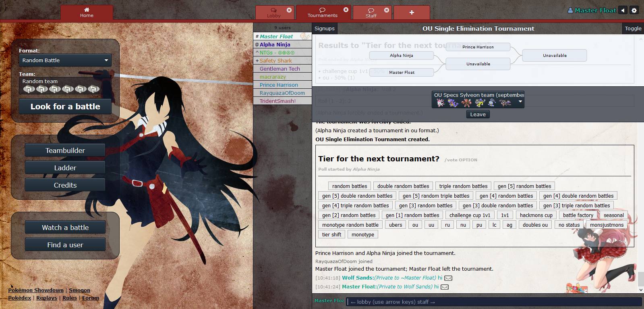Open Master Float private message envelope icon
This screenshot has height=309, width=644.
coord(445,287)
